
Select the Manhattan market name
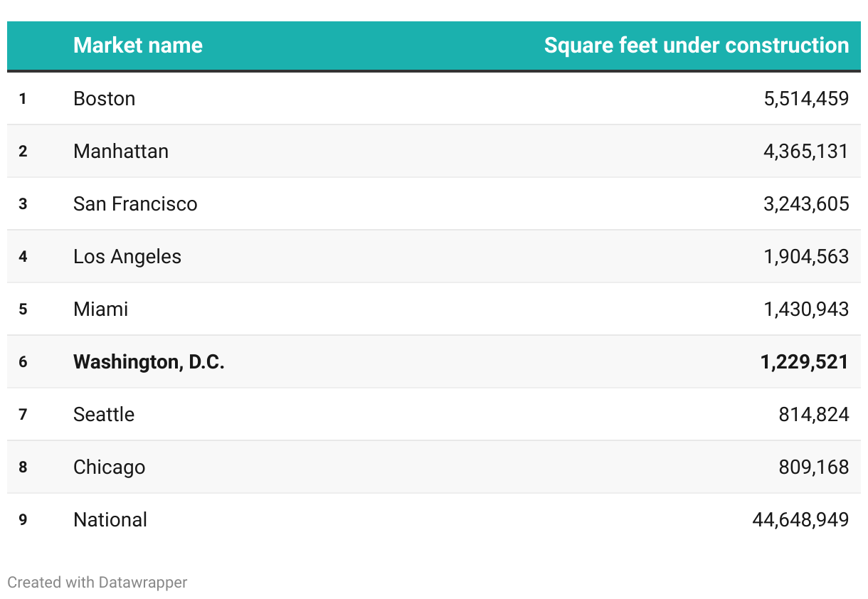click(121, 151)
